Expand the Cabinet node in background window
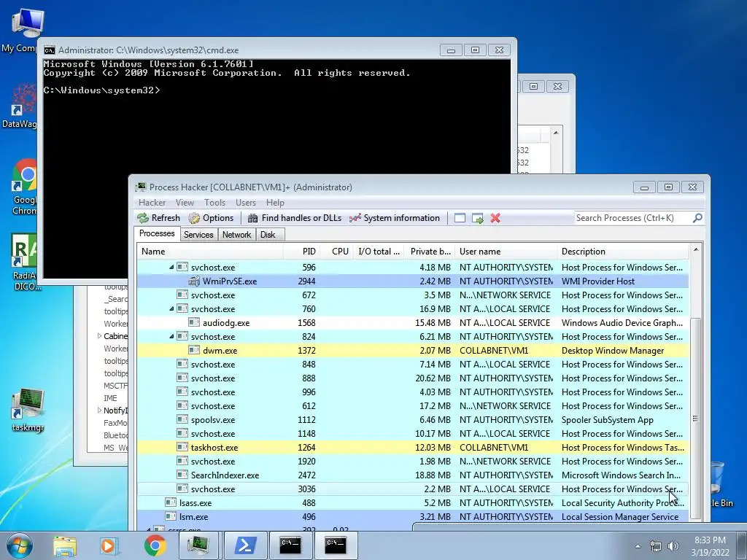This screenshot has width=747, height=560. [x=99, y=335]
